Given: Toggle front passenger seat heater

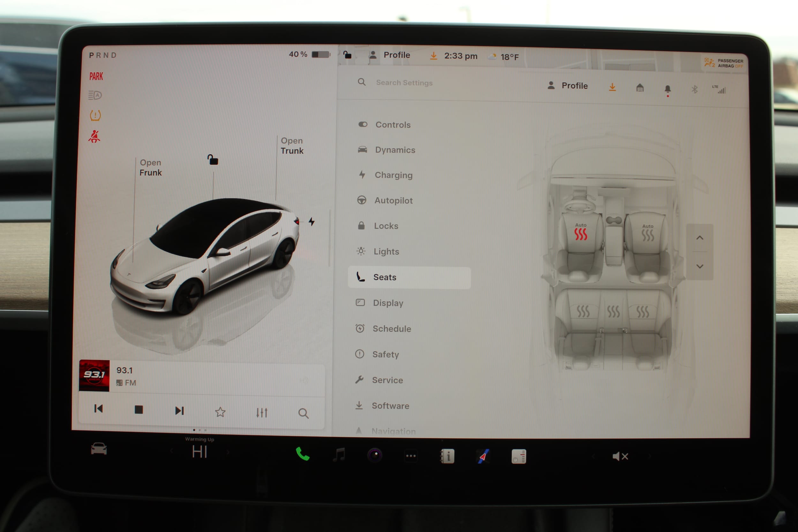Looking at the screenshot, I should [647, 235].
